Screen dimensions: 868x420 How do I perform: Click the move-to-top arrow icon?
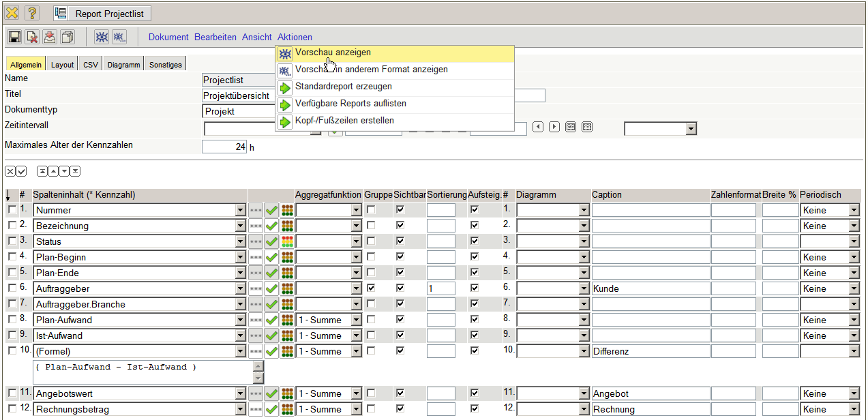pos(42,171)
